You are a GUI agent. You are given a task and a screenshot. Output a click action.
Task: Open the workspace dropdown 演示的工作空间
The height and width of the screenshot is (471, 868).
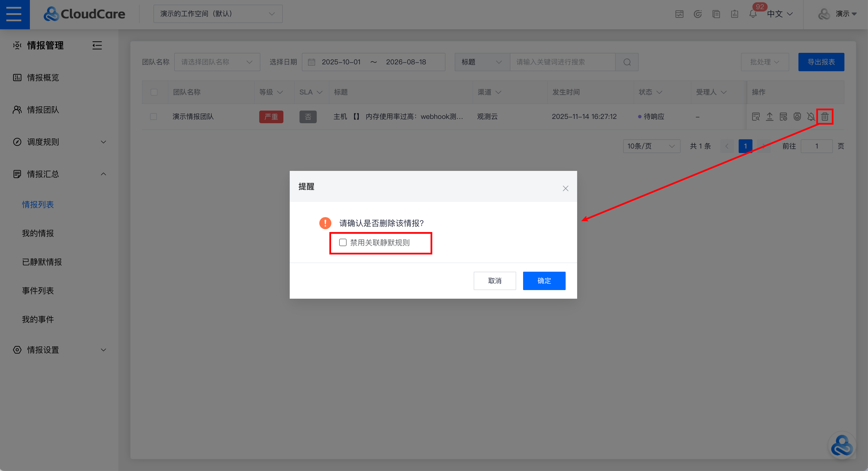point(218,14)
